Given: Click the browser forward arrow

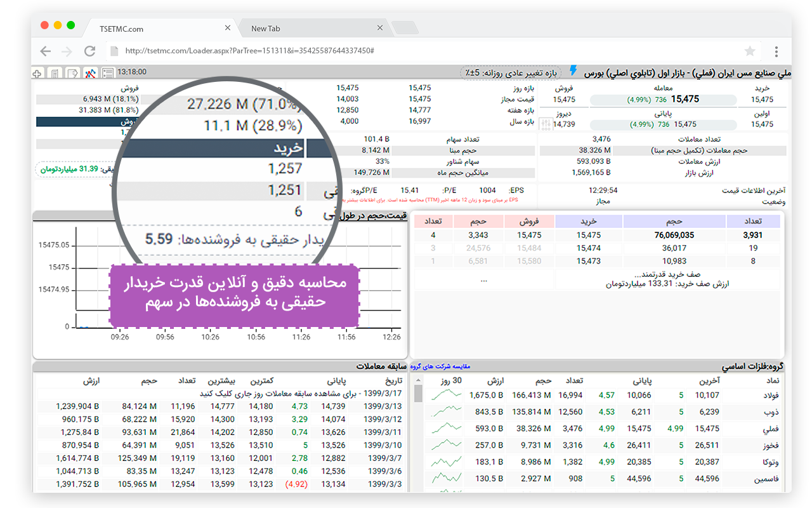Looking at the screenshot, I should coord(67,51).
